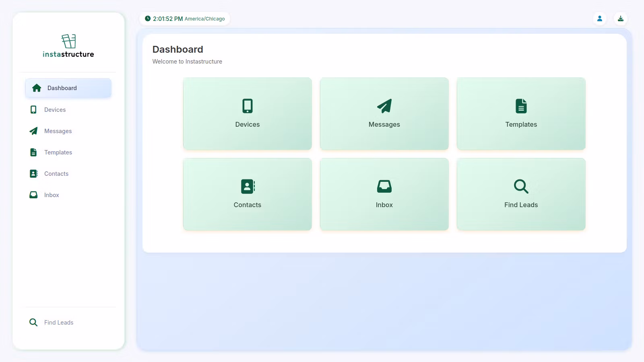Screen dimensions: 644x362
Task: Select the Dashboard text label in sidebar
Action: click(x=62, y=88)
